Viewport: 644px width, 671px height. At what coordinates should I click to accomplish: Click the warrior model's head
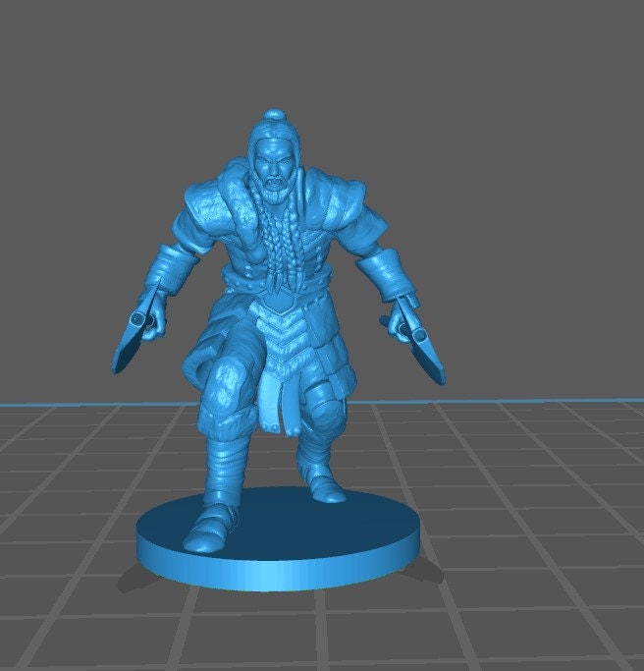272,157
